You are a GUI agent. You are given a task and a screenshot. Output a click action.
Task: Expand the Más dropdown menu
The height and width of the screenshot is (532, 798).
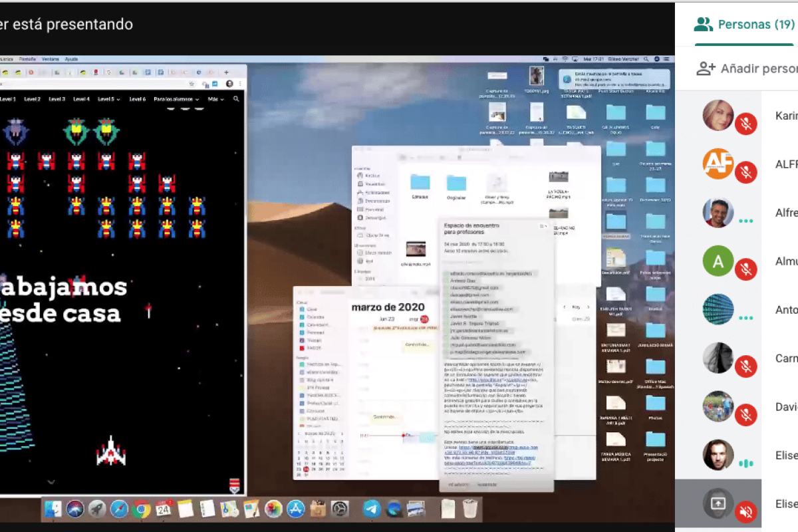pos(215,99)
